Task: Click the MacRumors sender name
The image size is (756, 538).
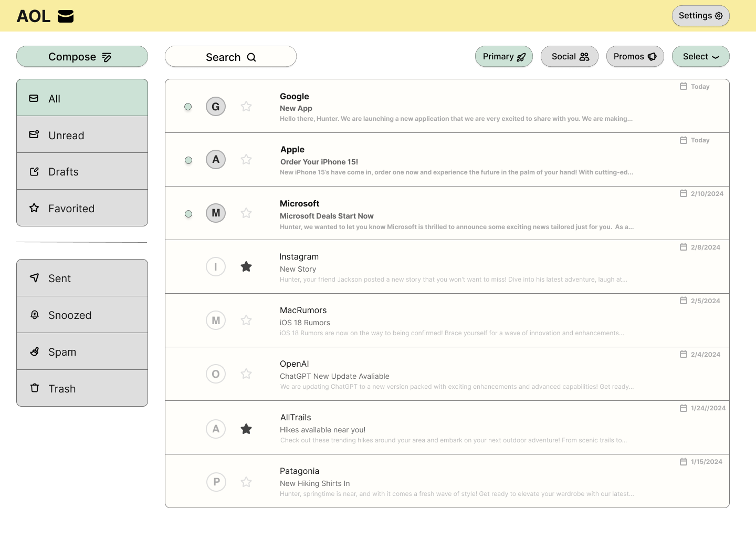Action: click(x=303, y=310)
